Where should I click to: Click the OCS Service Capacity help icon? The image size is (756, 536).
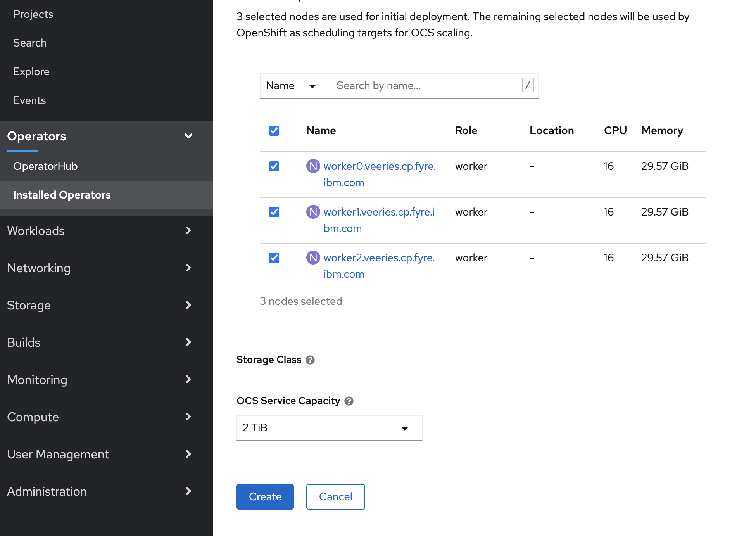[x=349, y=401]
